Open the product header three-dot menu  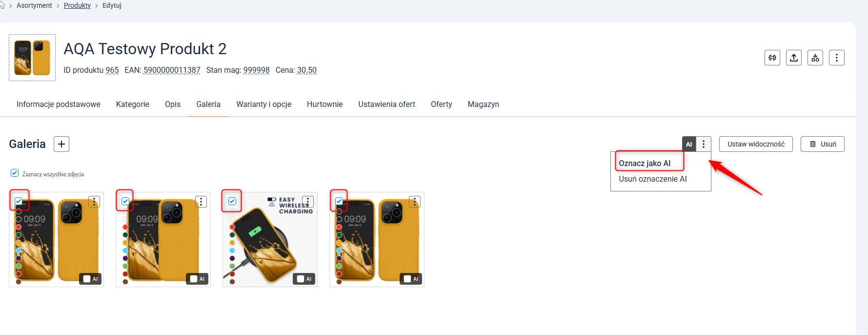tap(837, 58)
